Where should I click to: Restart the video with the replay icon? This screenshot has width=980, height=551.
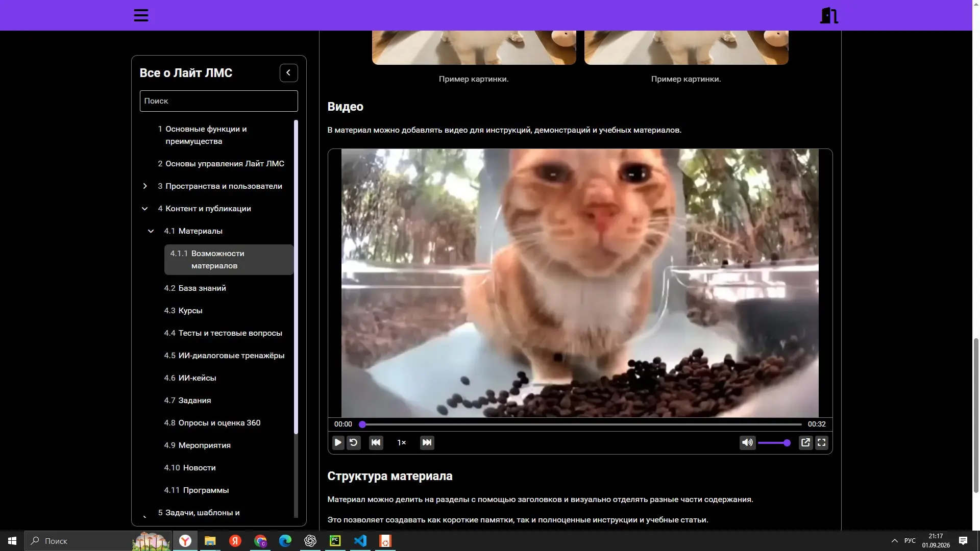click(x=354, y=442)
